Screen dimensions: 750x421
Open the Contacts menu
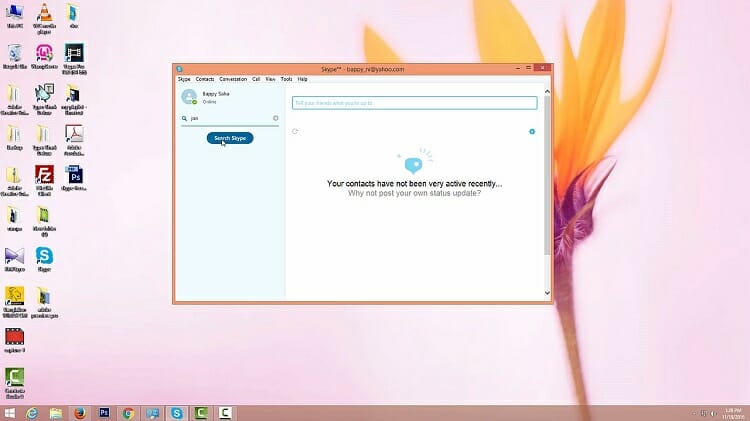[205, 79]
